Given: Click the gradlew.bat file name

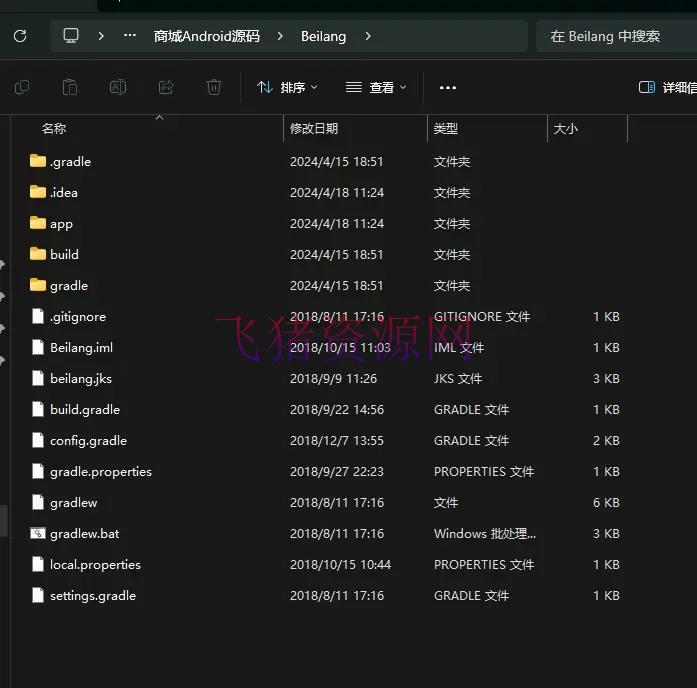Looking at the screenshot, I should click(84, 533).
